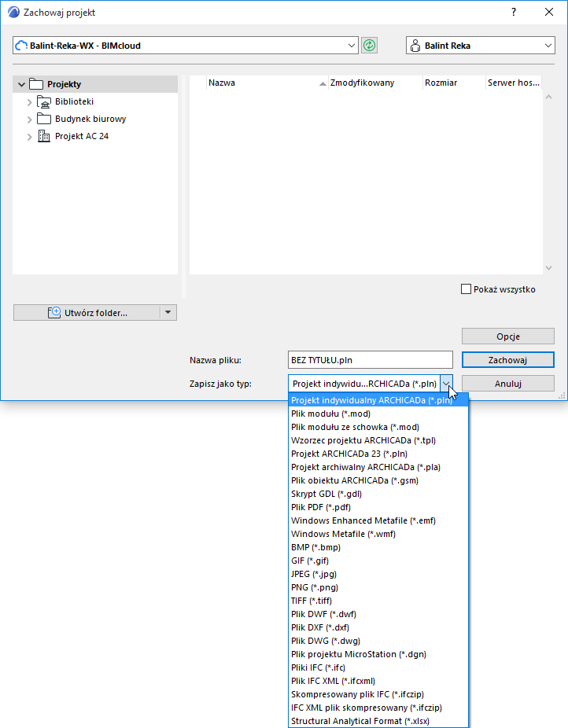
Task: Select Plik modułu (*.mod) option
Action: tap(378, 414)
